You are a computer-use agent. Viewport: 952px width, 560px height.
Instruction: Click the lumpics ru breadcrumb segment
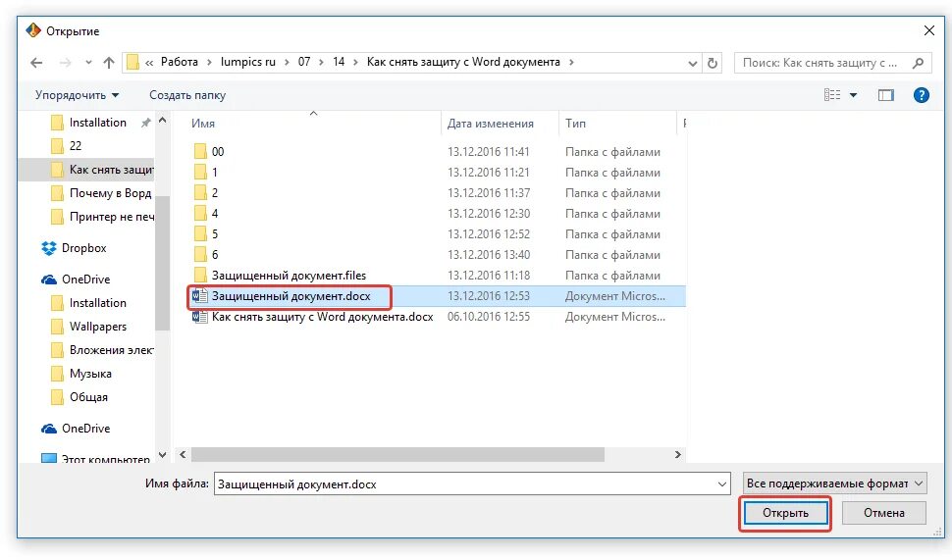[x=247, y=62]
